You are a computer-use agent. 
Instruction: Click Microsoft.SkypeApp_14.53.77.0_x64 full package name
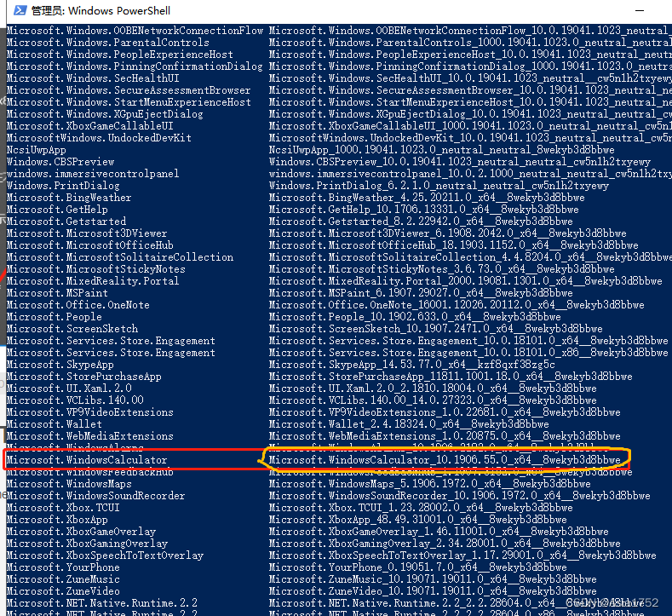[412, 365]
